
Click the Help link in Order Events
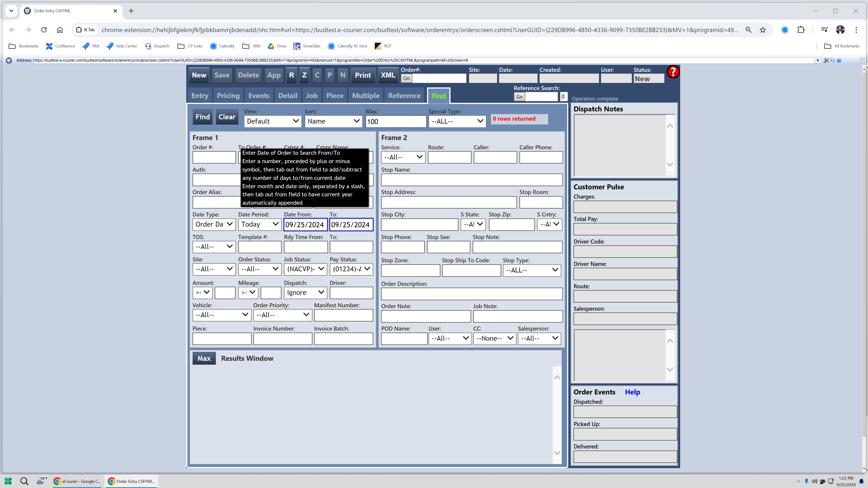click(x=632, y=392)
